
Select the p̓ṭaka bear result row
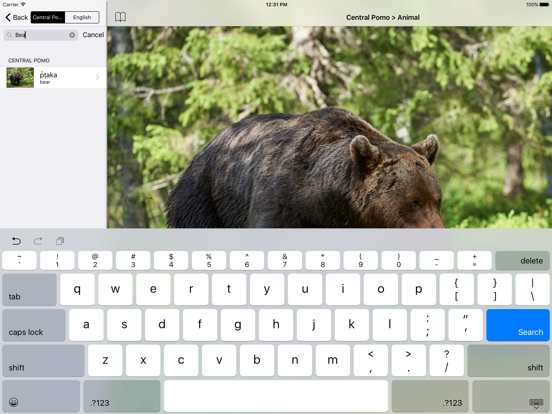[x=53, y=77]
